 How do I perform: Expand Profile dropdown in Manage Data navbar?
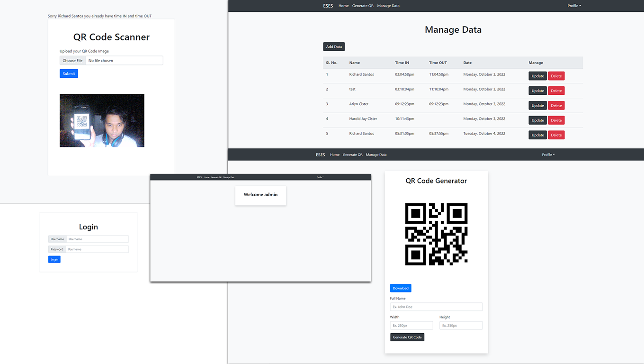pos(574,6)
